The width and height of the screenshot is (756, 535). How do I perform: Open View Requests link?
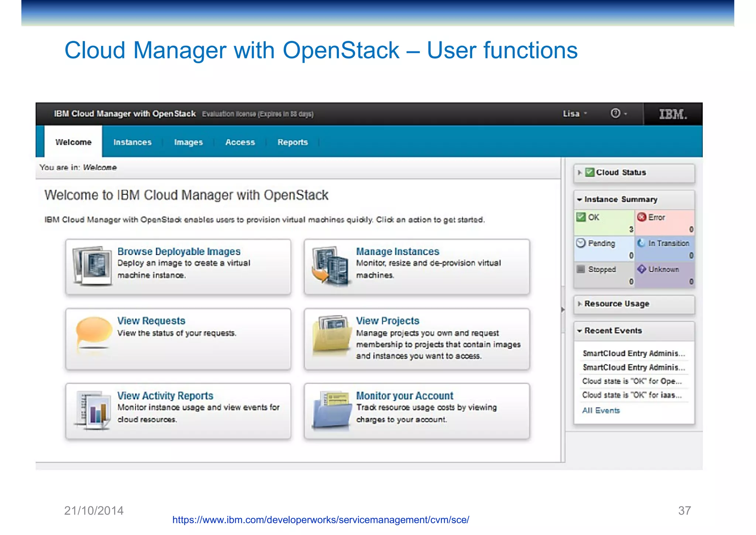[151, 321]
